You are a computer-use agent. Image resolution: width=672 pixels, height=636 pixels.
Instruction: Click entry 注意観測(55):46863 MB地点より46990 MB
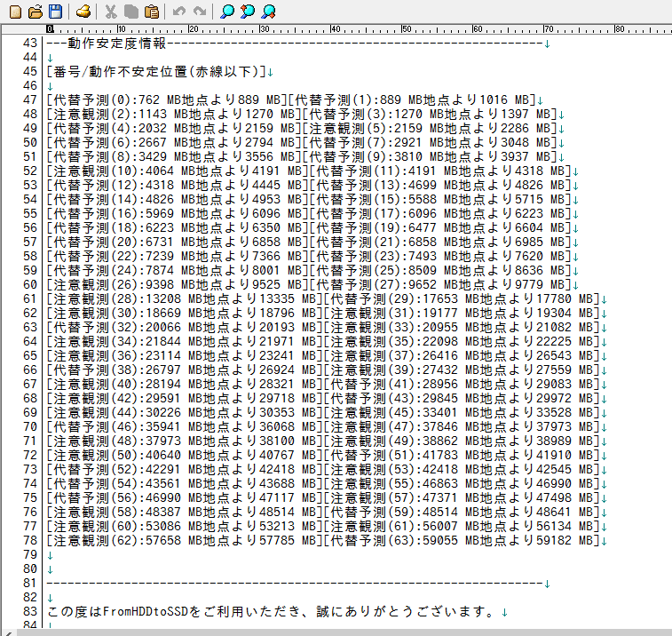click(462, 484)
